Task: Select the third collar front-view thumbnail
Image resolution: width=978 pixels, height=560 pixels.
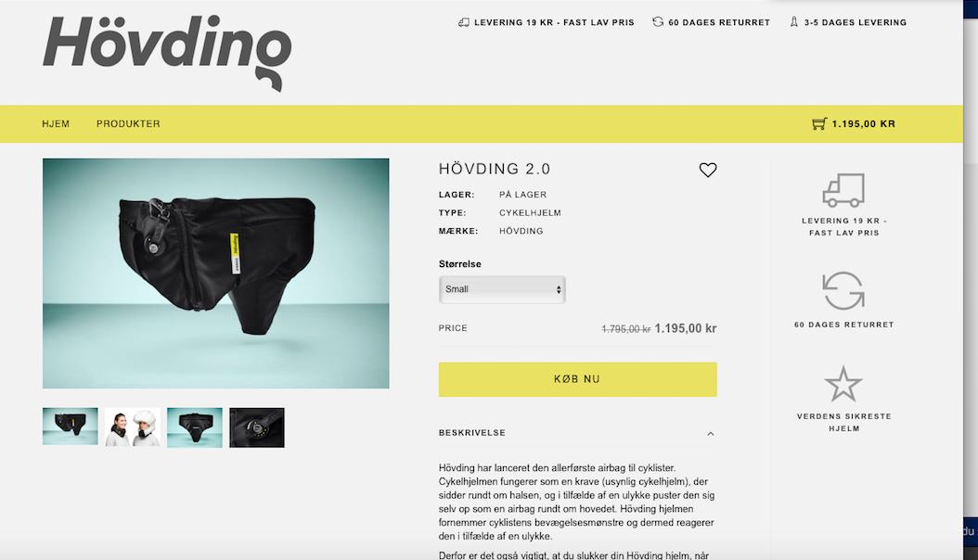Action: (195, 427)
